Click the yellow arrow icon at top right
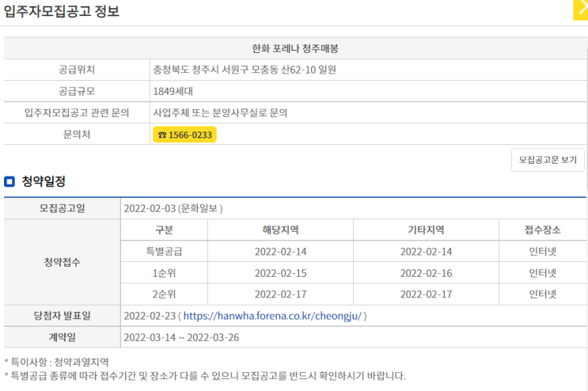The image size is (588, 391). pos(581,9)
